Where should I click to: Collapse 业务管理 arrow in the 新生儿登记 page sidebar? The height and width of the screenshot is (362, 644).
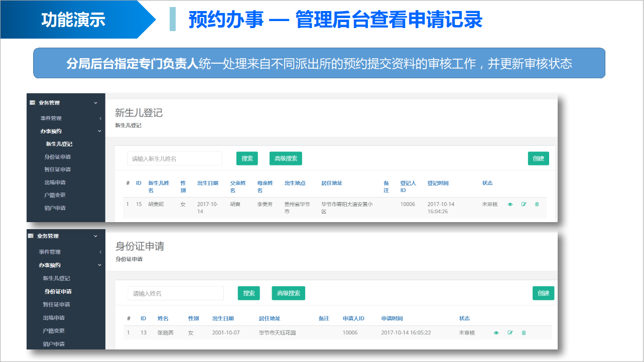pos(96,103)
